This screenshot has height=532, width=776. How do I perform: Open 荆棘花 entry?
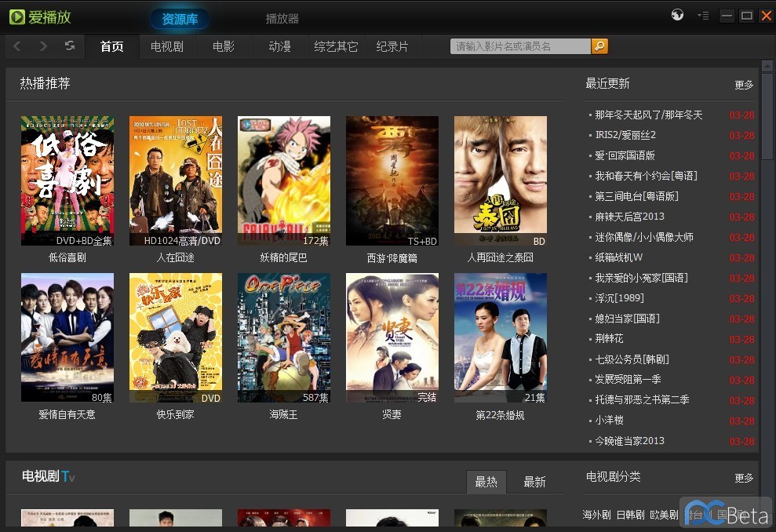(x=609, y=338)
